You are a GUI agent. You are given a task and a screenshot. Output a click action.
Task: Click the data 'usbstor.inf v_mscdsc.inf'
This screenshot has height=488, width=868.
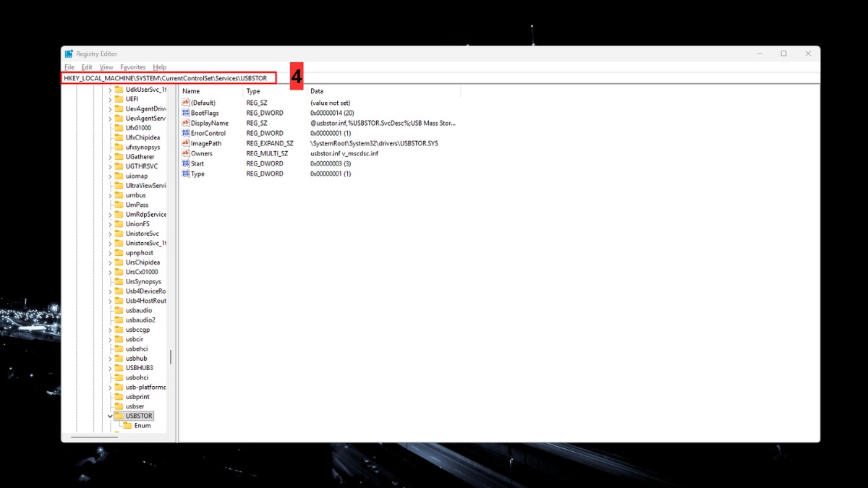click(344, 153)
